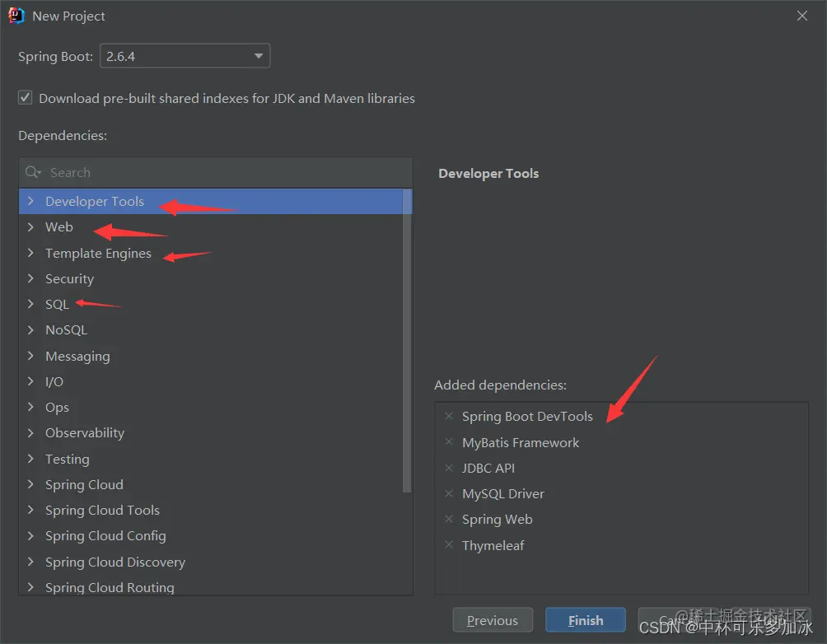The image size is (827, 644).
Task: Select the Template Engines tree row
Action: coord(210,253)
